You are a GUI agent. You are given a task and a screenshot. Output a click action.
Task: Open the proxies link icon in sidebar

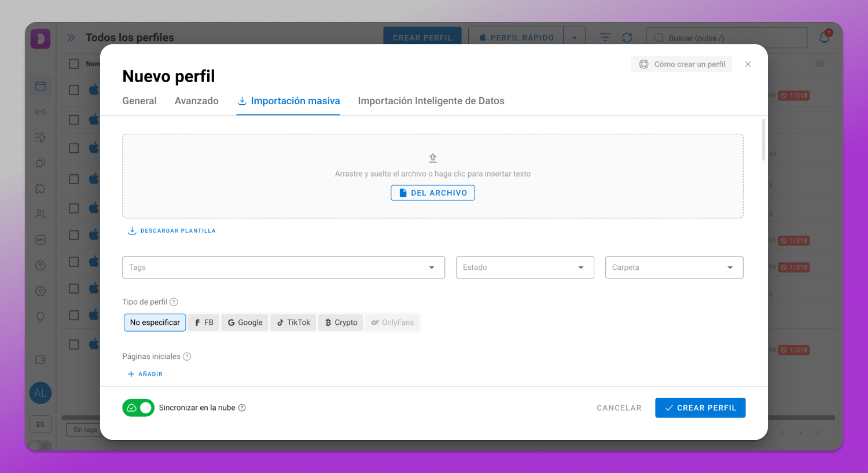[x=41, y=112]
